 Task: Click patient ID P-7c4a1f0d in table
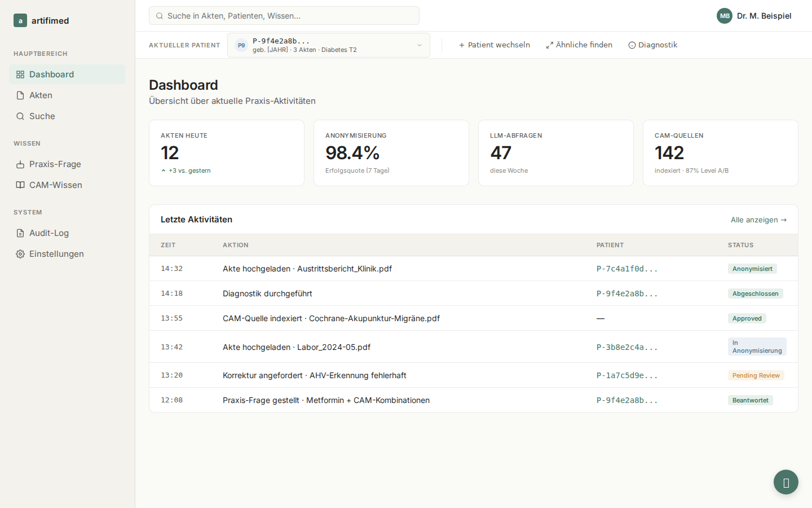[x=627, y=269]
